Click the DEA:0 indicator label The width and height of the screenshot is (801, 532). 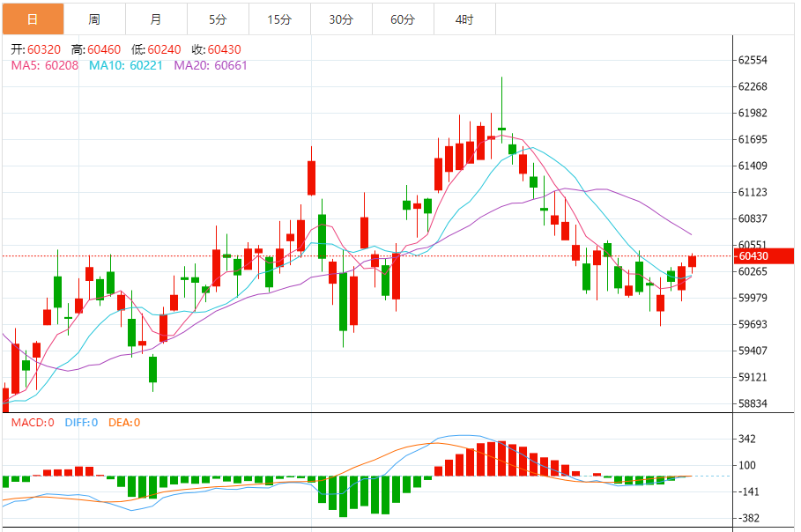tap(124, 423)
